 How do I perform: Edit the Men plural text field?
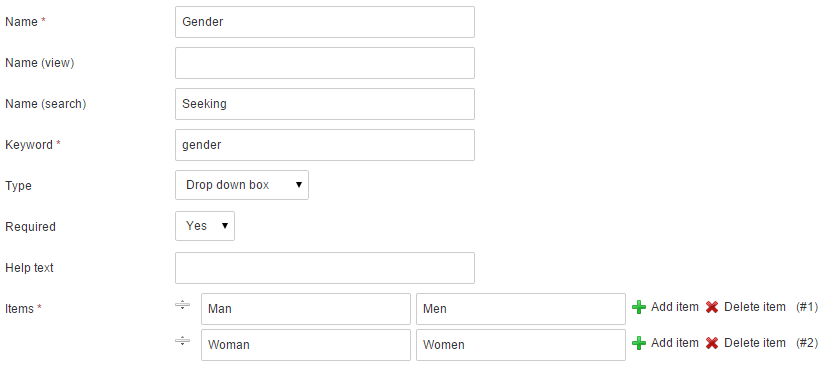(x=521, y=309)
